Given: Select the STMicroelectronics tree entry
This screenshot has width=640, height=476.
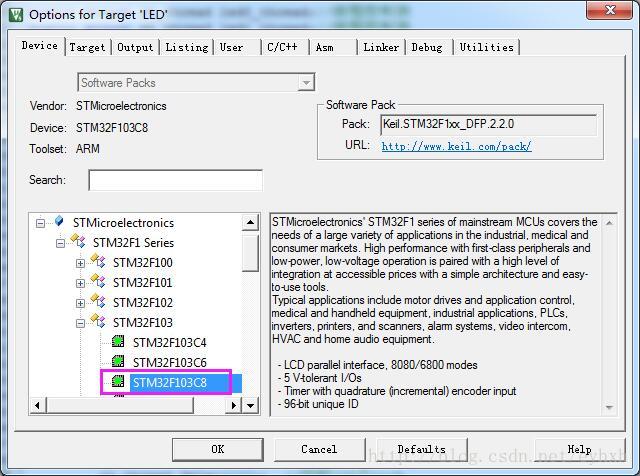Looking at the screenshot, I should (123, 222).
